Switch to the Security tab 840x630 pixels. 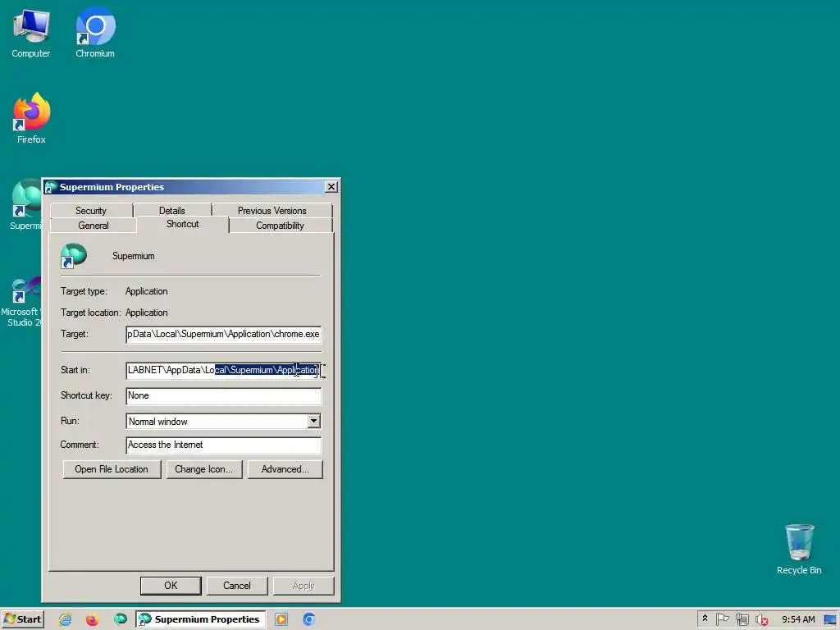[x=91, y=211]
